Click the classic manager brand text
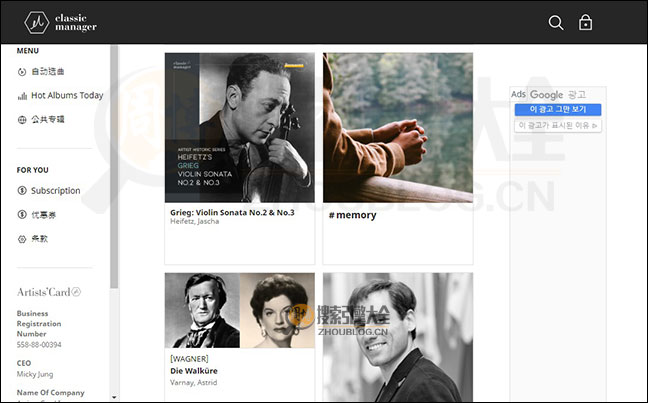Viewport: 648px width, 403px height. click(76, 22)
